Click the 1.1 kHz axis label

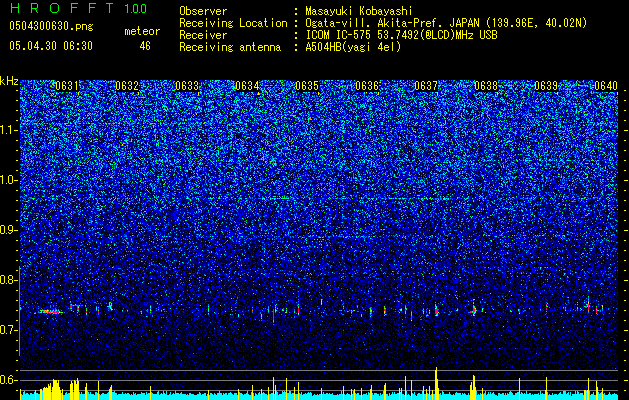click(9, 130)
